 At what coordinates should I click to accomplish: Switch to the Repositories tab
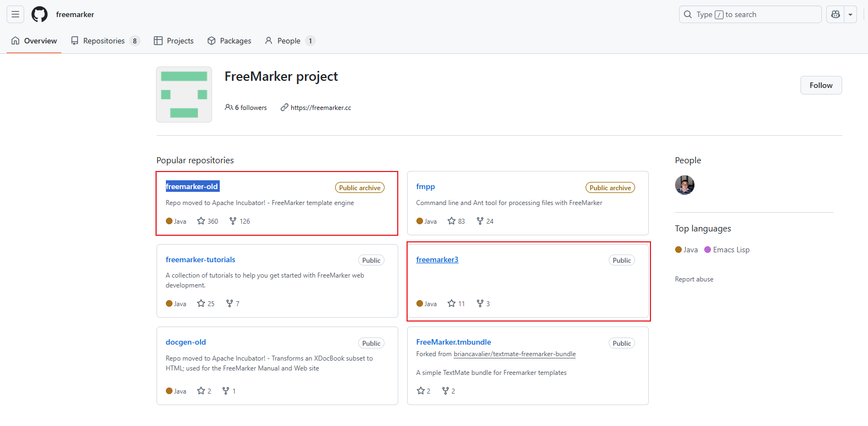pyautogui.click(x=105, y=41)
